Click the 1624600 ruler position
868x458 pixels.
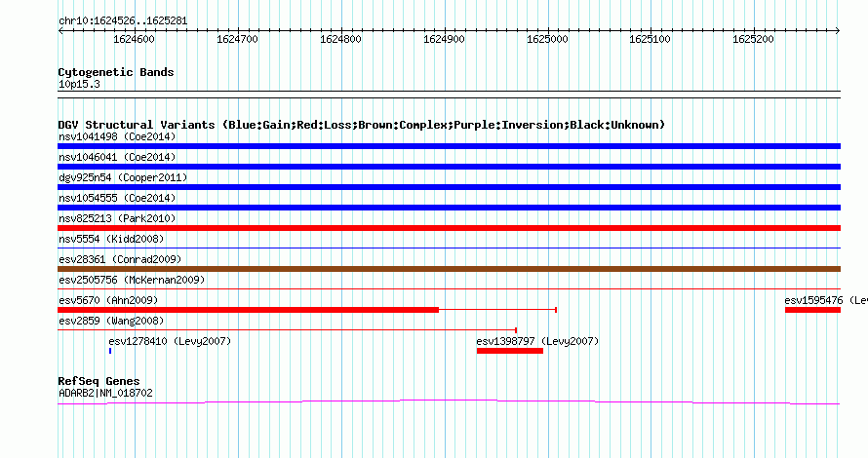[134, 39]
